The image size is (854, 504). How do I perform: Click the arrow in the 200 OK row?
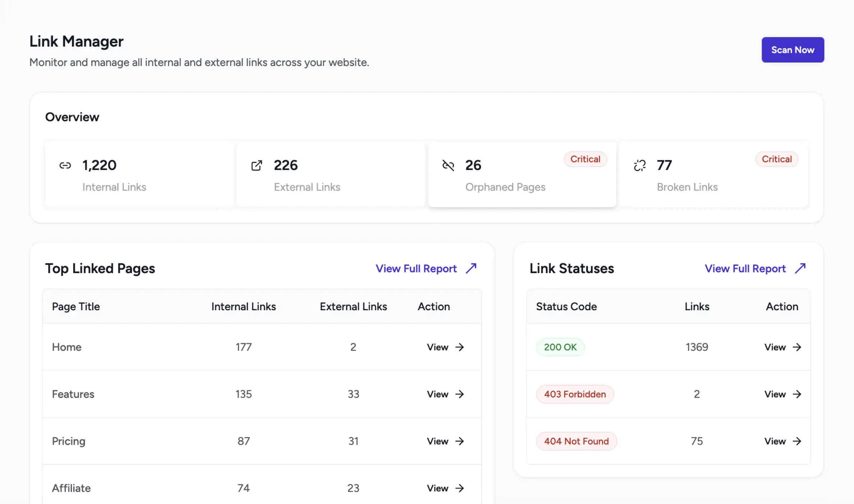(x=797, y=347)
